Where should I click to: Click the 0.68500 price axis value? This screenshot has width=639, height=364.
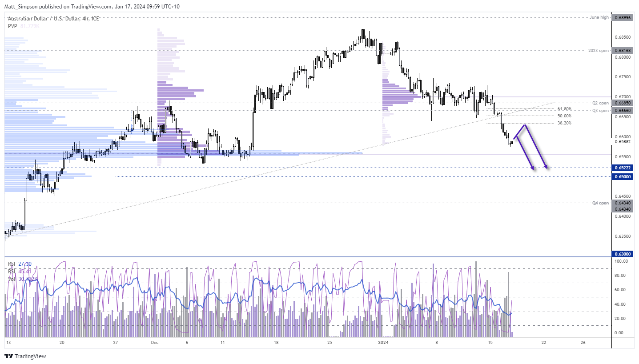pos(623,37)
